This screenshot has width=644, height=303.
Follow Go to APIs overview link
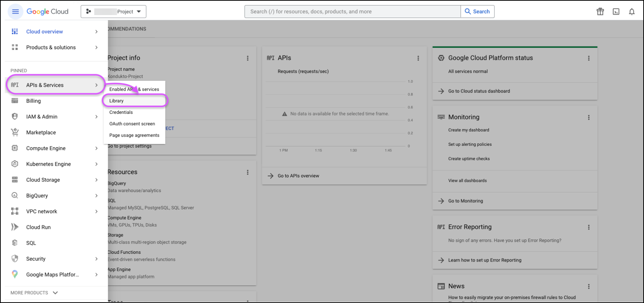coord(298,176)
